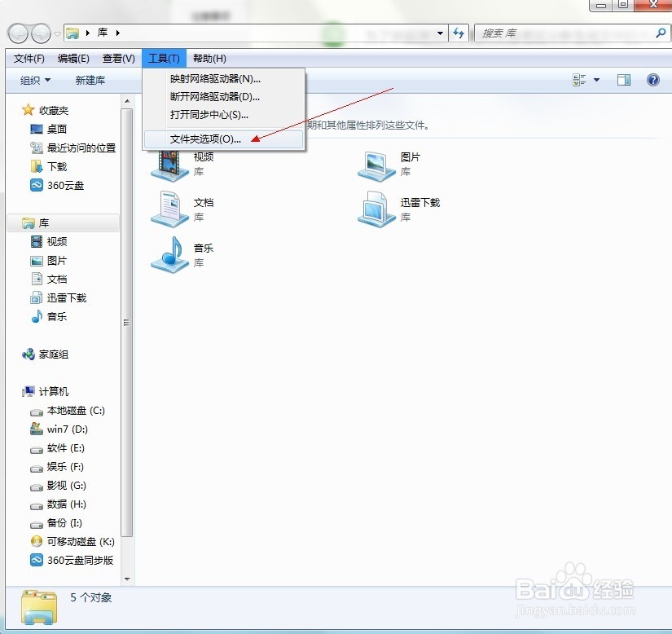Open 文件夹选项(O)... from the Tools menu

coord(223,139)
